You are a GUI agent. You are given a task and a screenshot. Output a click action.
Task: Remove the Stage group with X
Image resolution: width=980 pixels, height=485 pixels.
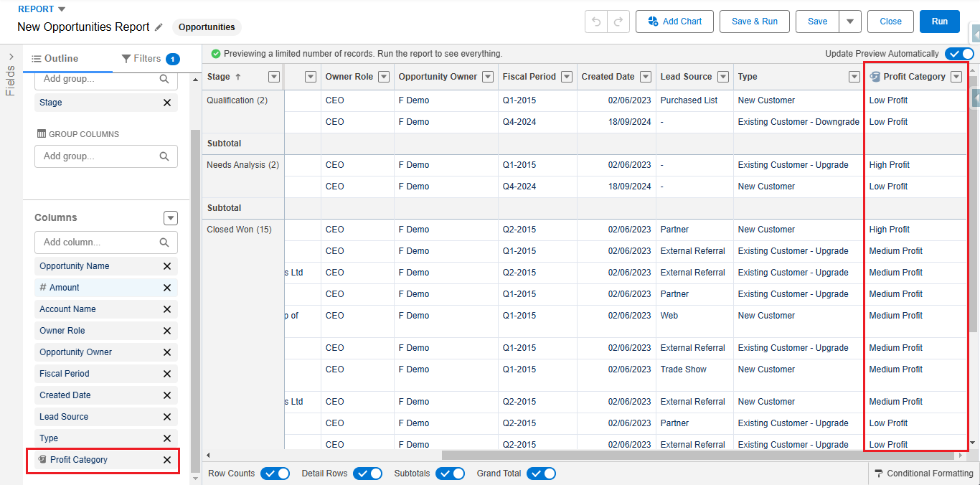167,103
